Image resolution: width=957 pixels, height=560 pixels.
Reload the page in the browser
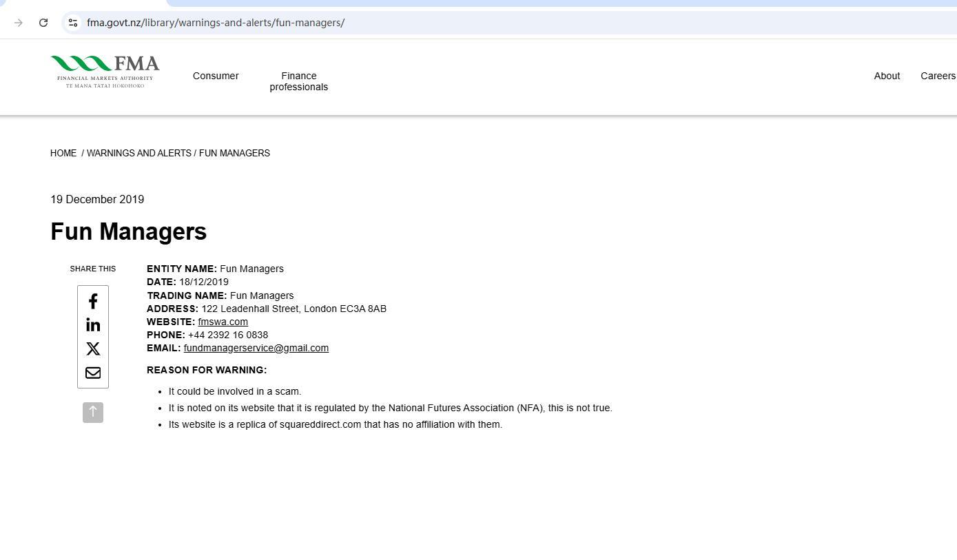[x=43, y=23]
